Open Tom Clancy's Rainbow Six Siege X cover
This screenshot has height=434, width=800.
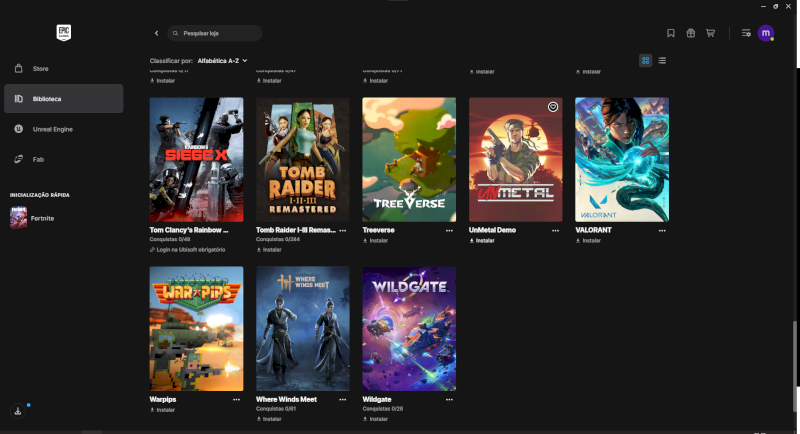pos(196,160)
